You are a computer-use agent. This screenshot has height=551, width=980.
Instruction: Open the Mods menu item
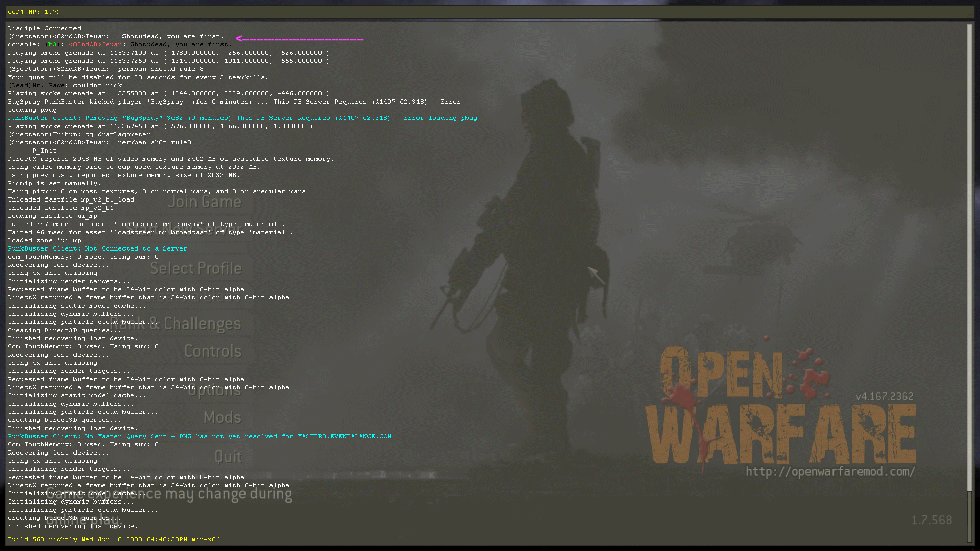pyautogui.click(x=223, y=417)
